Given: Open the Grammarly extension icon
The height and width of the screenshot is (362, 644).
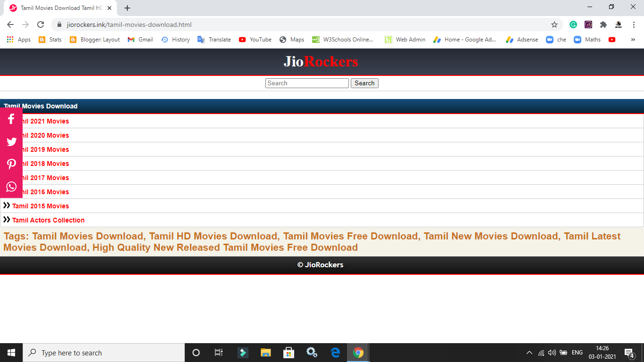Looking at the screenshot, I should pyautogui.click(x=573, y=25).
